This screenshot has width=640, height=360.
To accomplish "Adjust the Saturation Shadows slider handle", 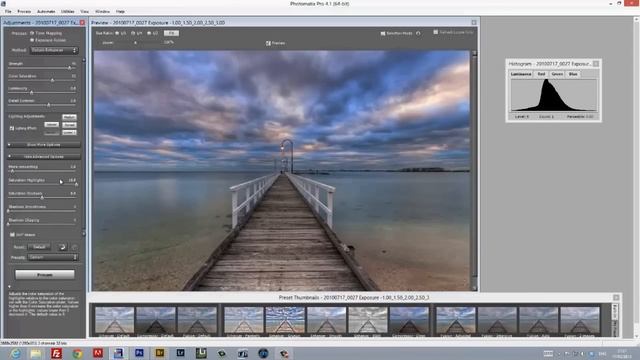I will [42, 198].
